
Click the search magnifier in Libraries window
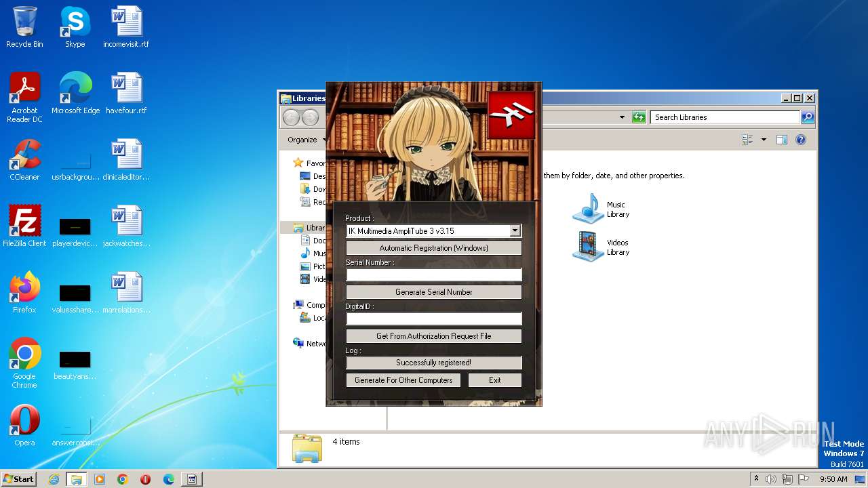pyautogui.click(x=807, y=117)
